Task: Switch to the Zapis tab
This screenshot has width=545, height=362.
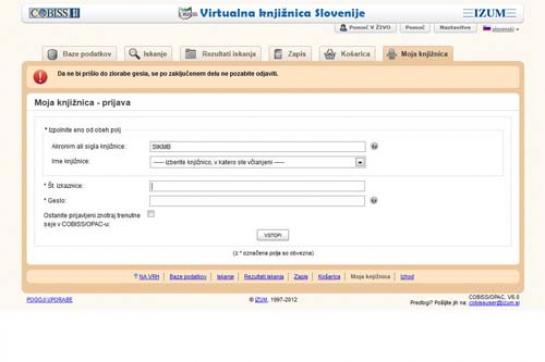Action: pos(290,54)
